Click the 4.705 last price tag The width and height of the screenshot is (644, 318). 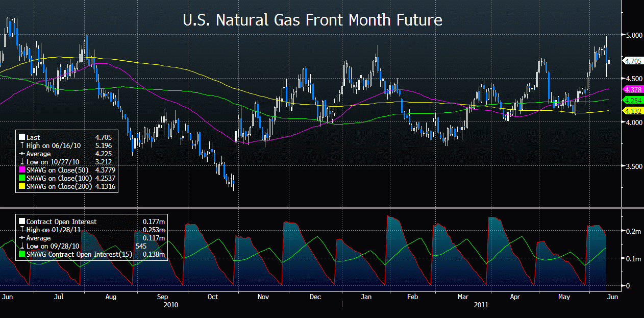click(633, 61)
